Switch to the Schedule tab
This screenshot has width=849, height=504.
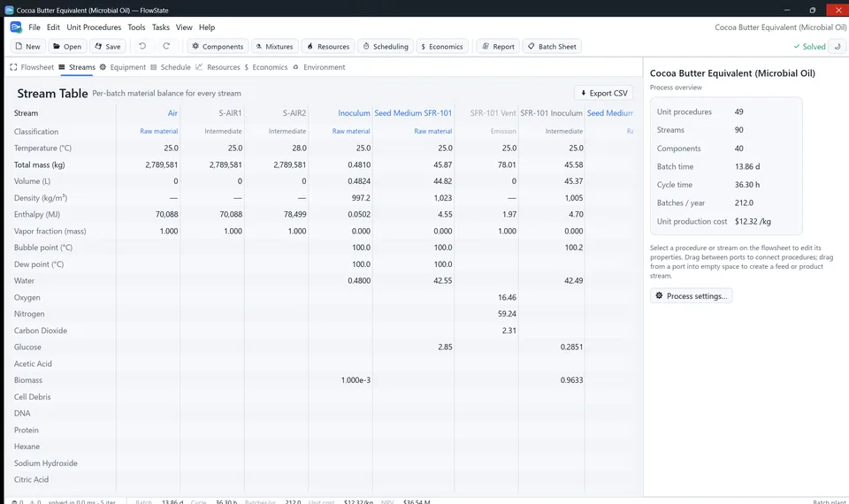click(x=170, y=67)
